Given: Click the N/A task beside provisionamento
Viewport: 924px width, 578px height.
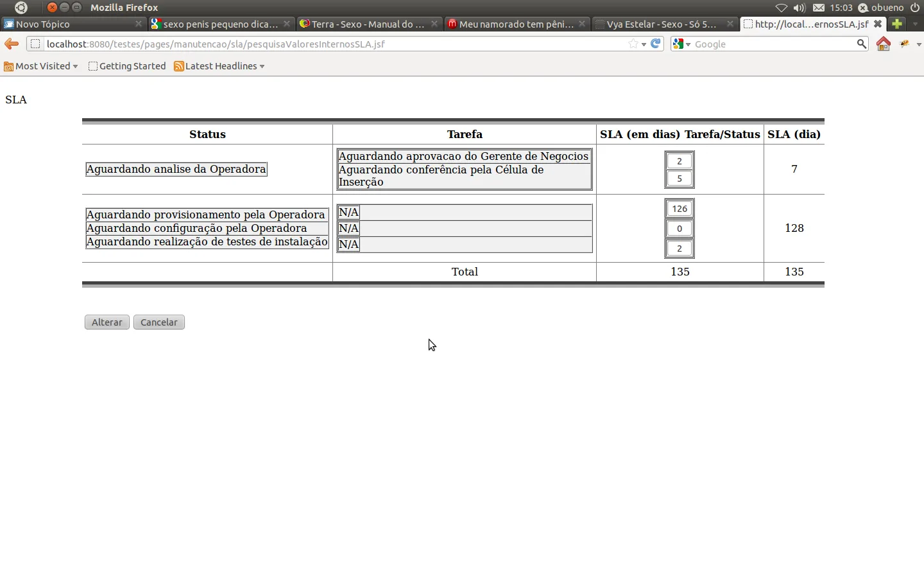Looking at the screenshot, I should click(348, 212).
